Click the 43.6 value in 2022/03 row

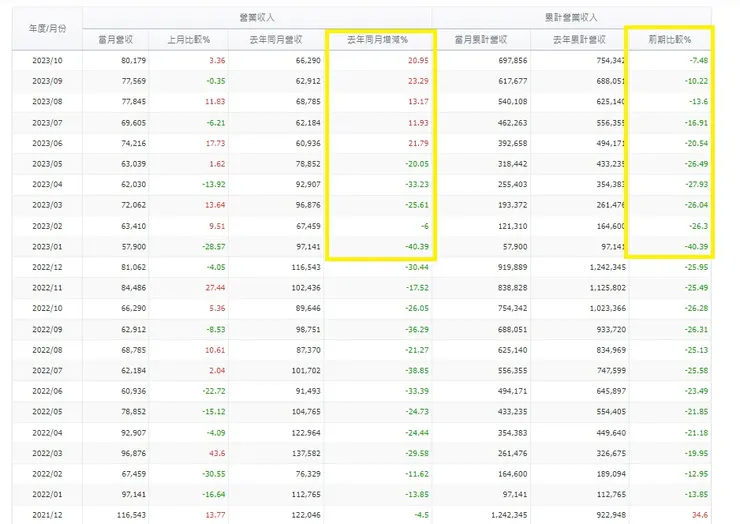217,453
